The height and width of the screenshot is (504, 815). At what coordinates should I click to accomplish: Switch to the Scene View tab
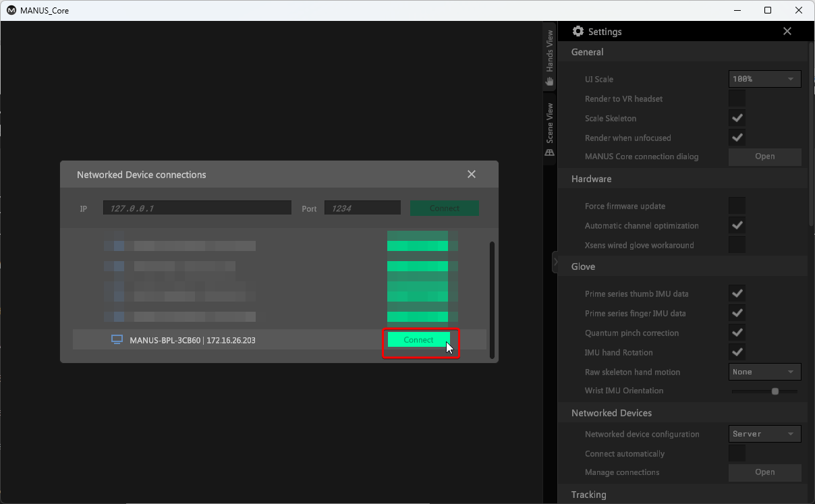point(550,123)
